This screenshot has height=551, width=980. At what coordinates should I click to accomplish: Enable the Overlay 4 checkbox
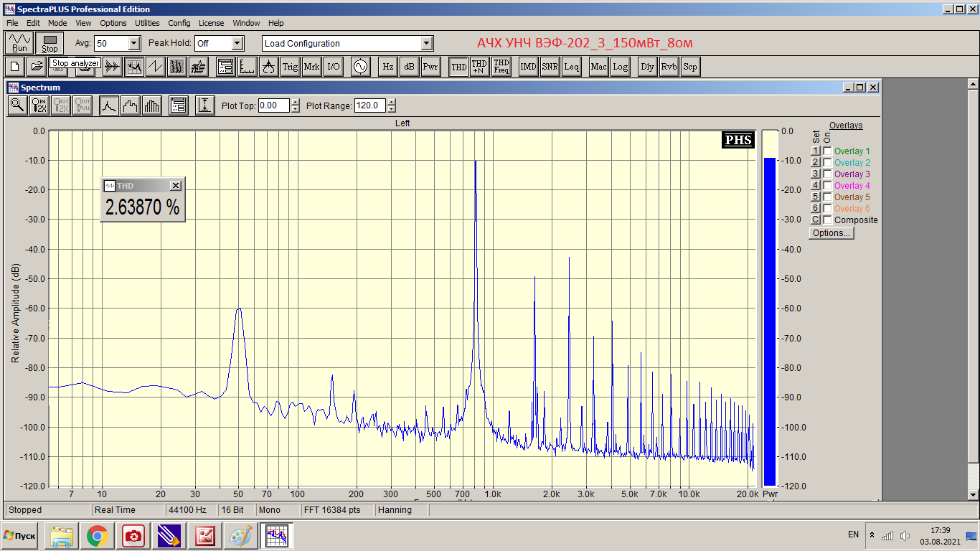point(827,186)
